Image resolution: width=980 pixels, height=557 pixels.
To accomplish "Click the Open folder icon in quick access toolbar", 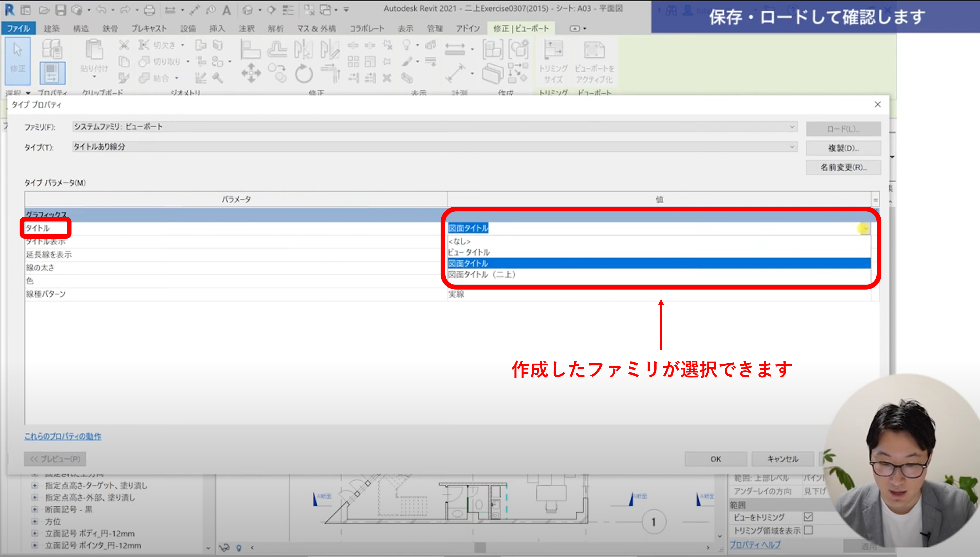I will (x=44, y=10).
